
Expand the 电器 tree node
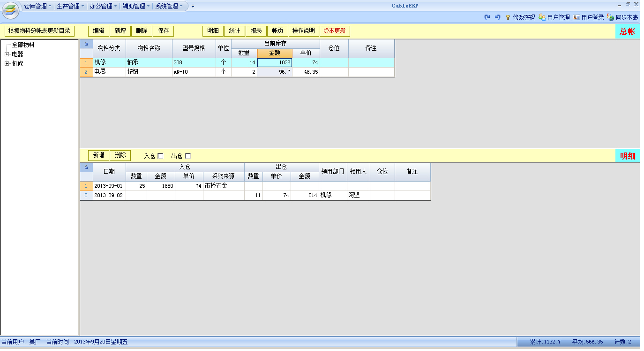click(x=7, y=54)
